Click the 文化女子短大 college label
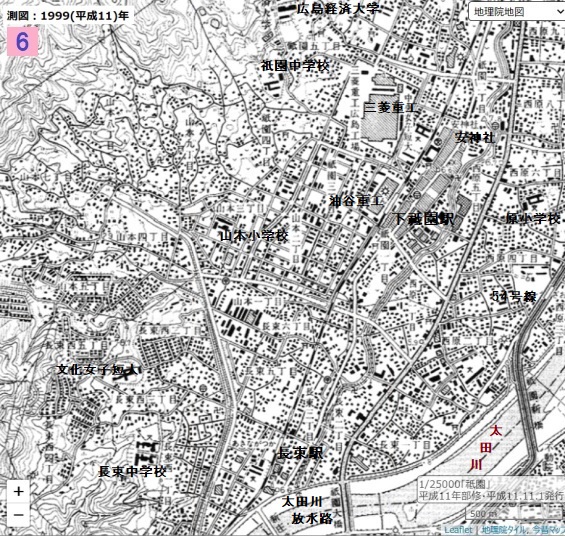This screenshot has width=565, height=536. (98, 370)
